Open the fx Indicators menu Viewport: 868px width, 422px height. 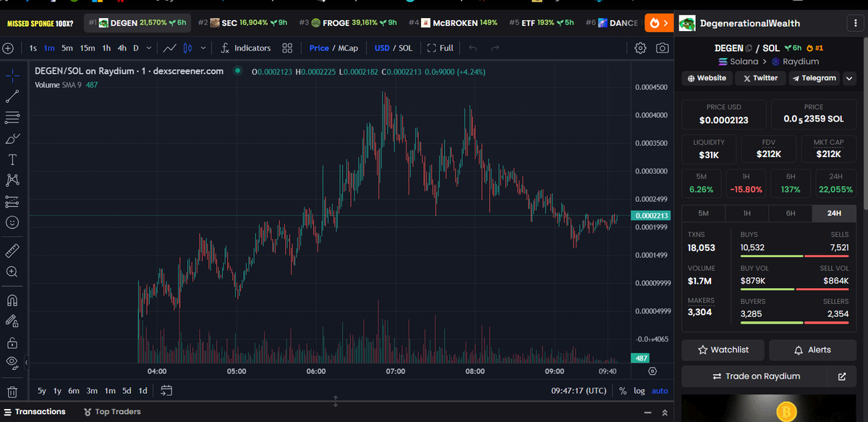(245, 48)
